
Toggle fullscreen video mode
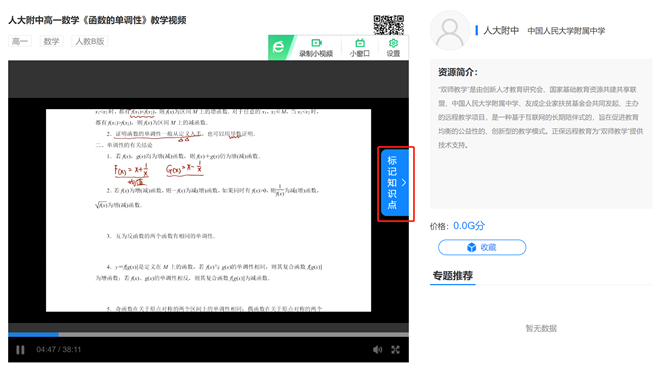(x=395, y=350)
